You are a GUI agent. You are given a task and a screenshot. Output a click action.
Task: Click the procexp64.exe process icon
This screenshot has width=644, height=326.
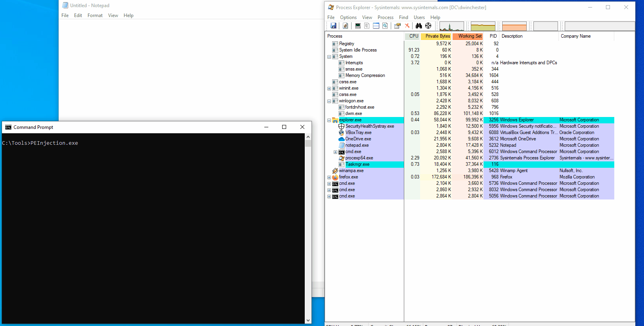point(341,158)
